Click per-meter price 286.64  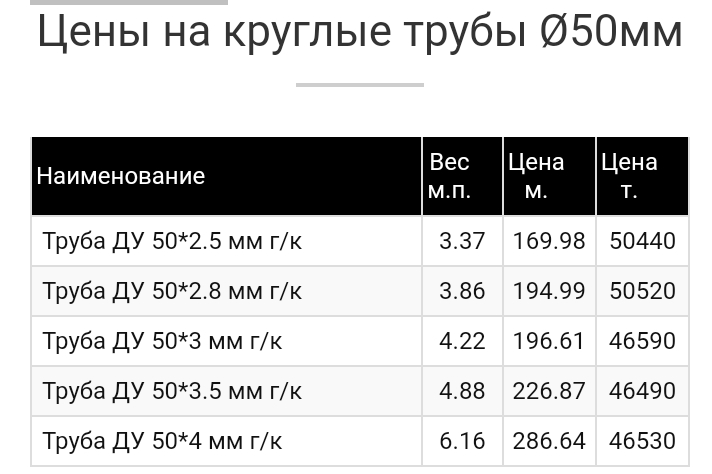point(549,440)
